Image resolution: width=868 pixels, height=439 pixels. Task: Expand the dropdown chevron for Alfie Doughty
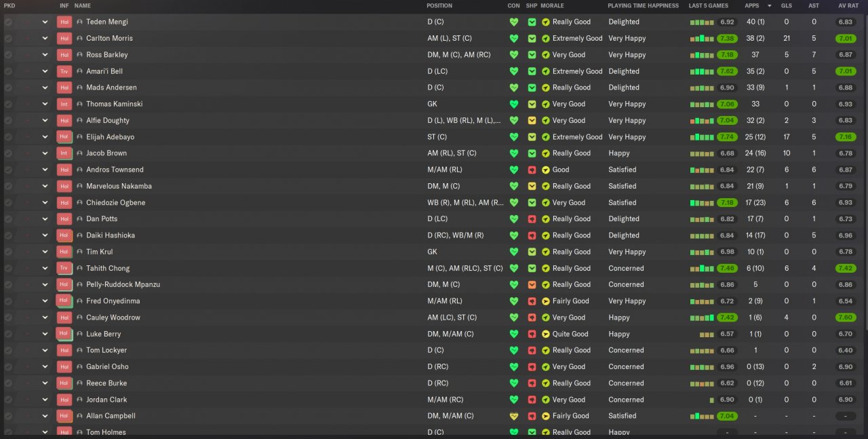coord(45,121)
